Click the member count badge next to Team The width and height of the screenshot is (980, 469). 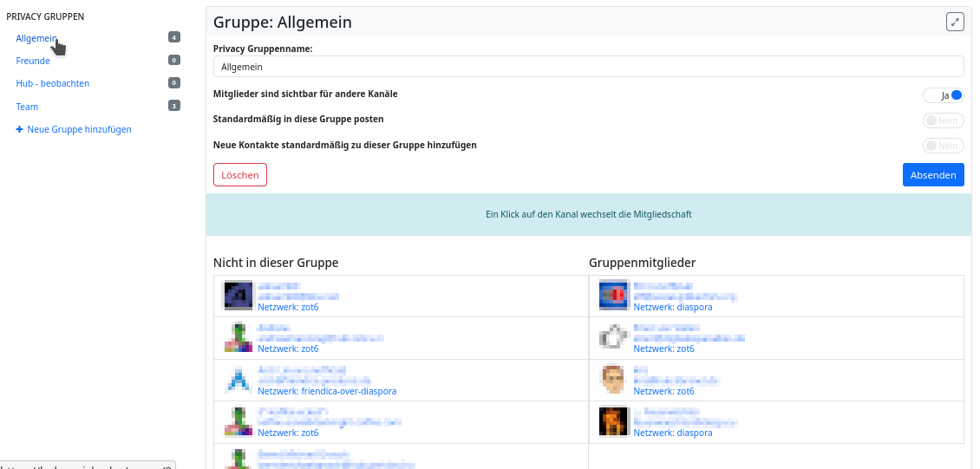click(174, 106)
